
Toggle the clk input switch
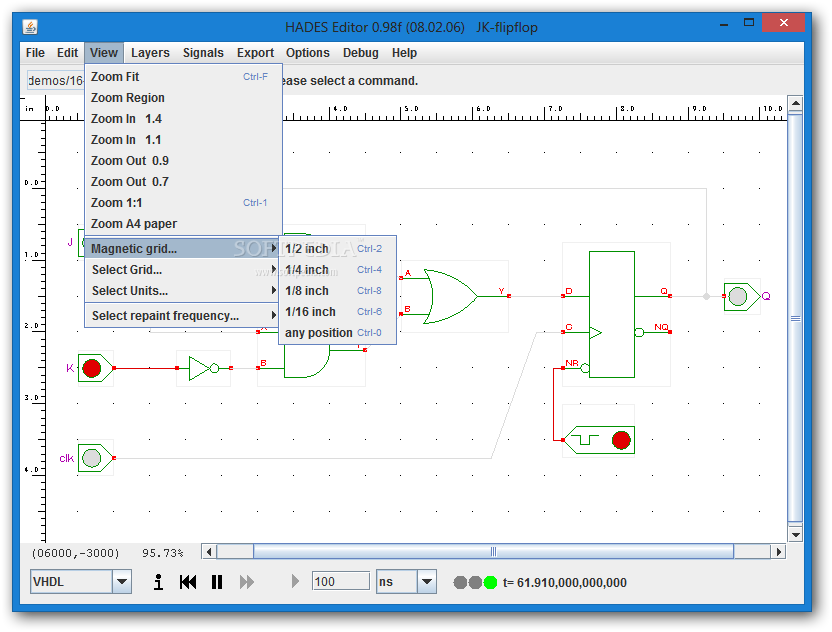[92, 458]
